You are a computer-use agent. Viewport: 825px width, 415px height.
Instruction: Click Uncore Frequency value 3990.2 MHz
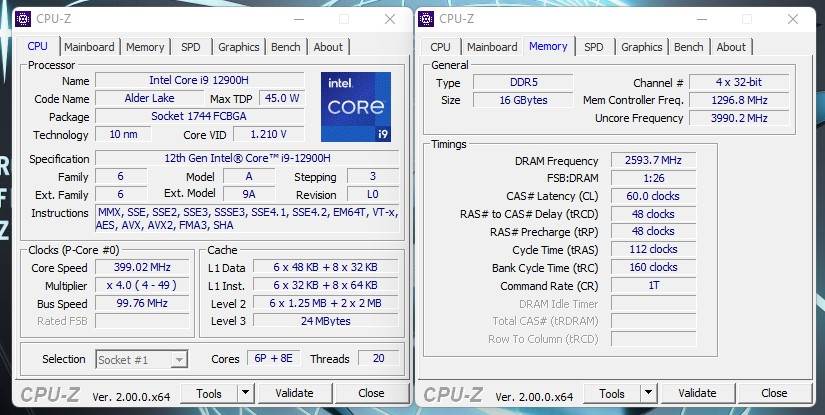(739, 118)
